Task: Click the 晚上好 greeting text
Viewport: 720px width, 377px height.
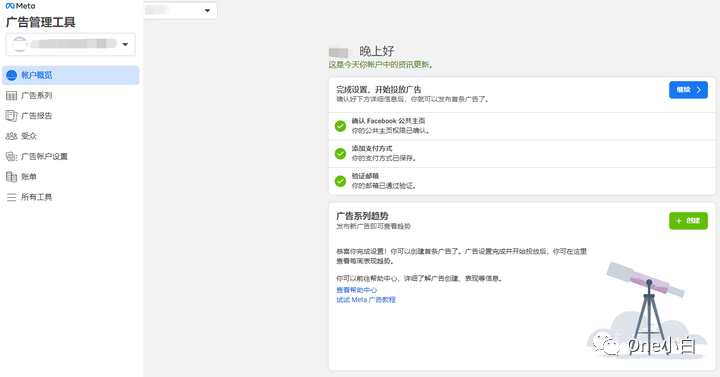Action: tap(377, 51)
